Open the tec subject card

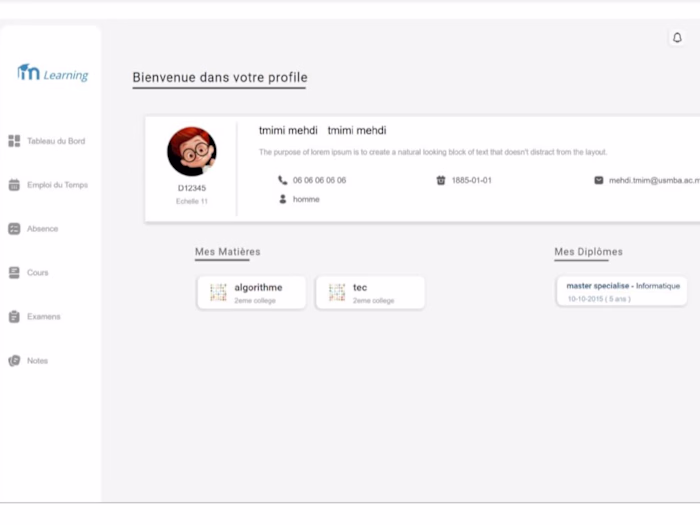coord(370,292)
